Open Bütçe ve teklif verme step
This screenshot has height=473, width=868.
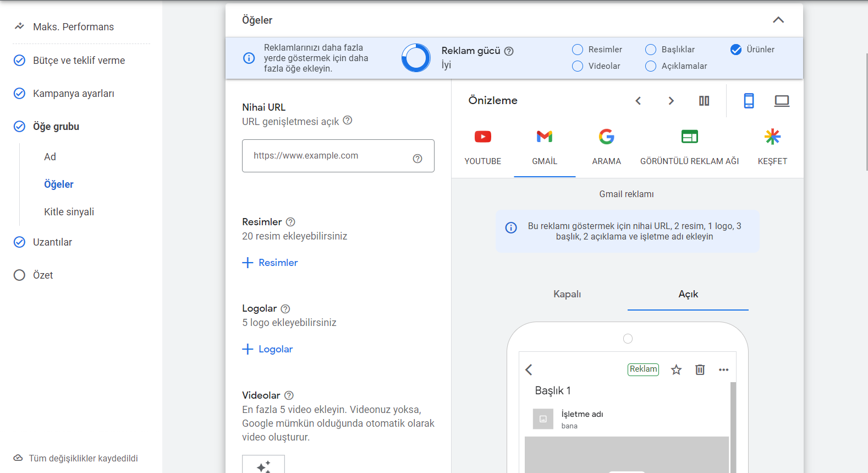click(x=79, y=61)
